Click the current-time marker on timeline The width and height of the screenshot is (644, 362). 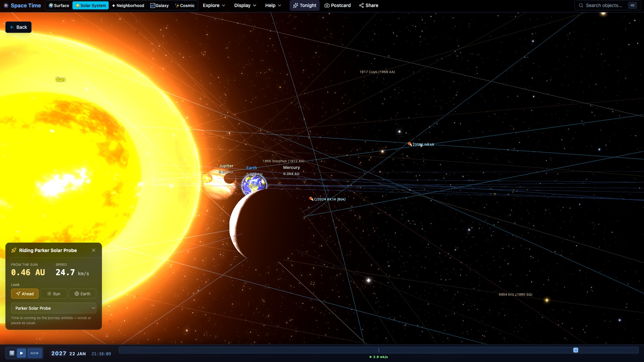coord(379,350)
